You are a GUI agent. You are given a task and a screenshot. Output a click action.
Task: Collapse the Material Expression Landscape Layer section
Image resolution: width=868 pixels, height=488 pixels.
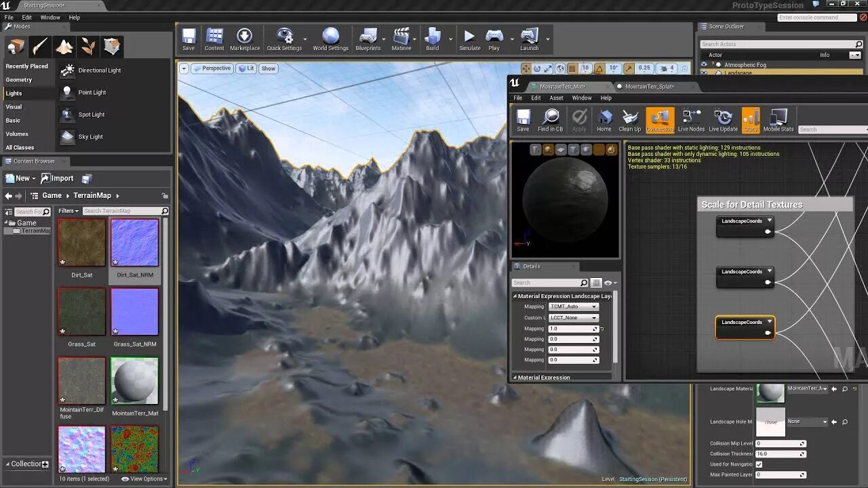[x=514, y=296]
